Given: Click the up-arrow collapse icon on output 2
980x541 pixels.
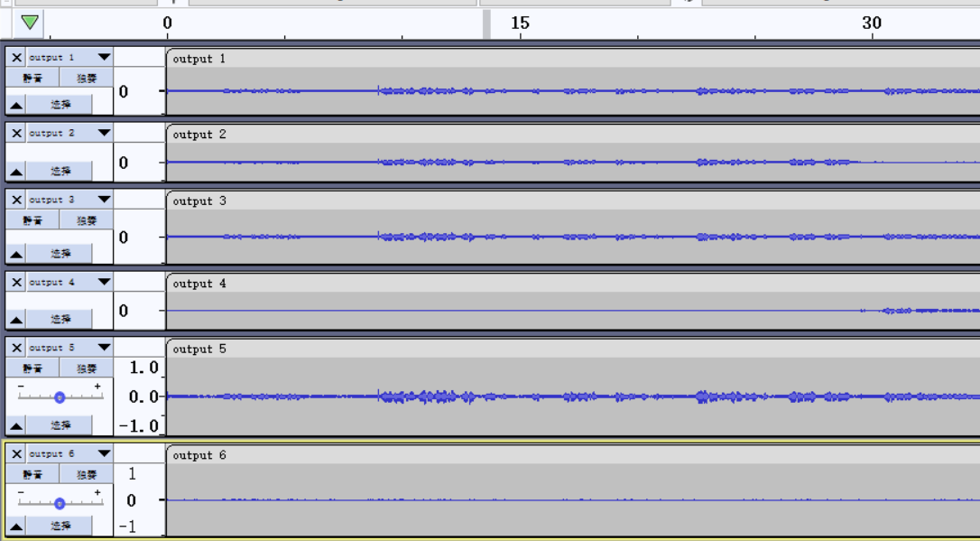Looking at the screenshot, I should pos(16,172).
